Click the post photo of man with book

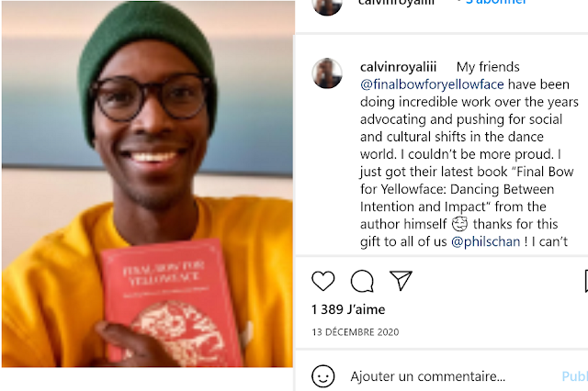click(x=147, y=184)
